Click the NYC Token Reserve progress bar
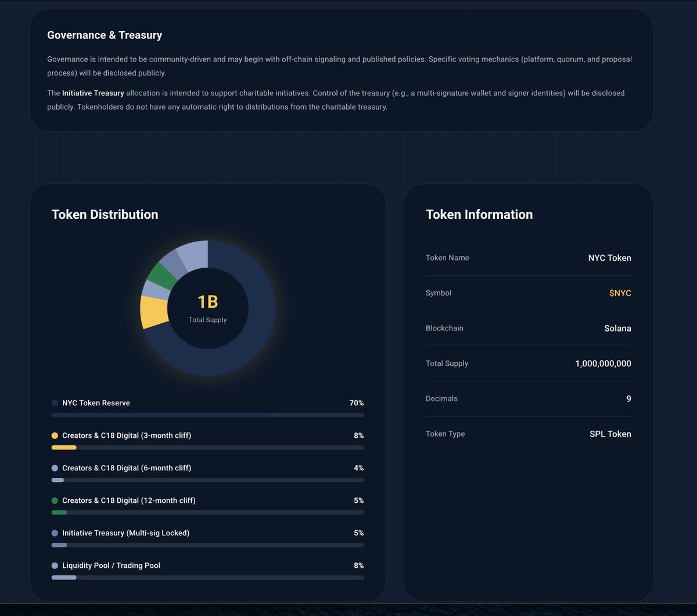Image resolution: width=697 pixels, height=616 pixels. click(207, 415)
